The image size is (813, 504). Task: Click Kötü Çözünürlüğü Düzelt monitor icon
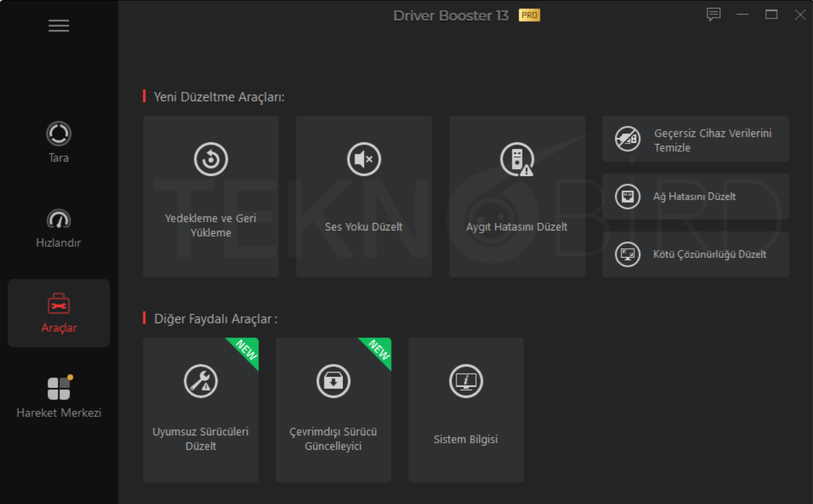(627, 254)
